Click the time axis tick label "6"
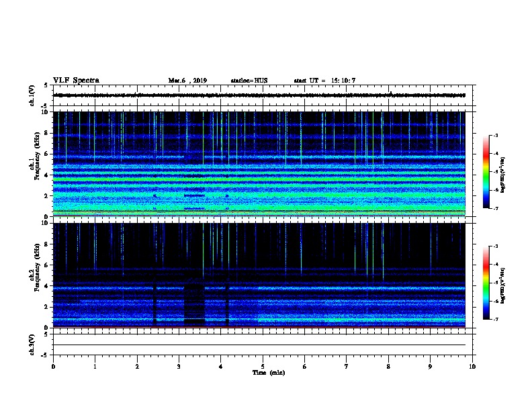This screenshot has width=532, height=411. coord(305,367)
